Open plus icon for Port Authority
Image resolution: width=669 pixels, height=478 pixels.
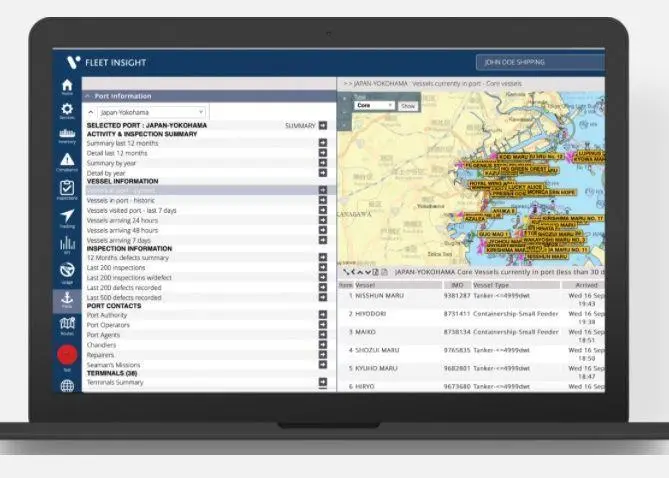[323, 315]
